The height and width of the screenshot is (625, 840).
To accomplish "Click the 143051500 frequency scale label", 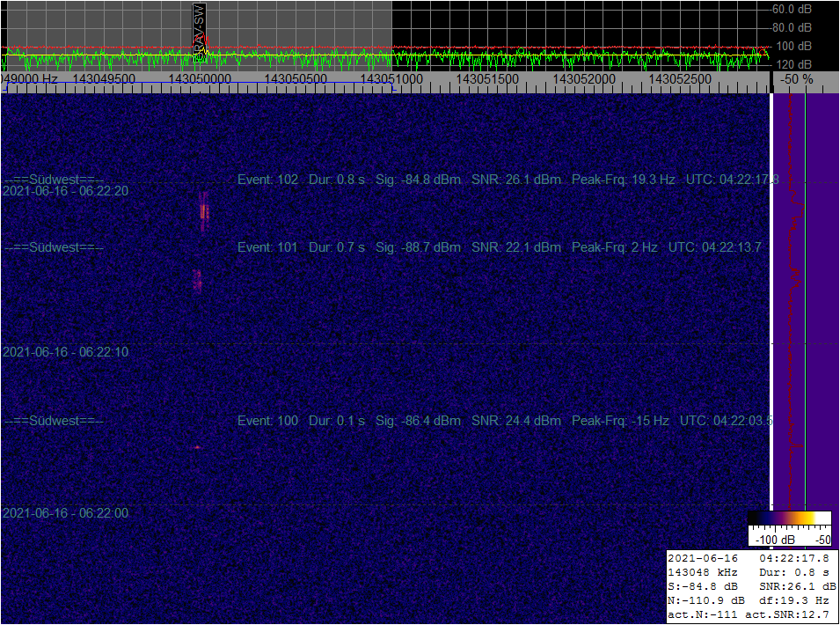I will (487, 79).
